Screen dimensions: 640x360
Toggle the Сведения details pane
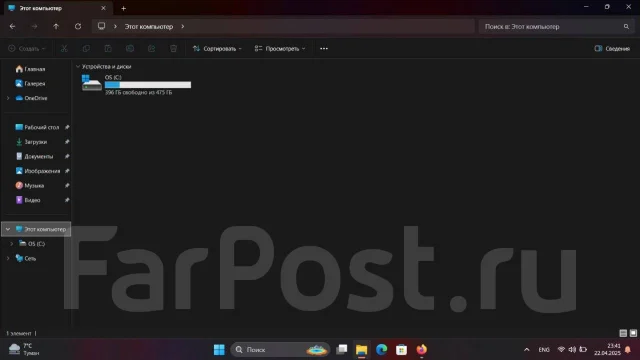click(612, 49)
